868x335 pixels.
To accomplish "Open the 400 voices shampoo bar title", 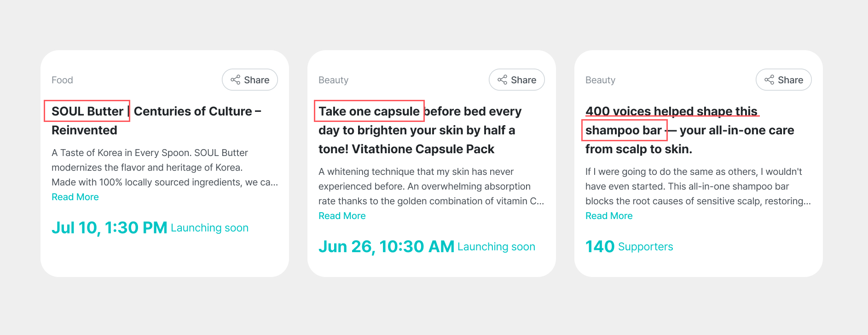I will pos(689,130).
